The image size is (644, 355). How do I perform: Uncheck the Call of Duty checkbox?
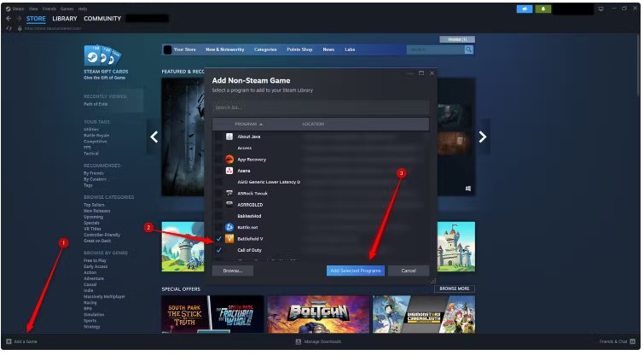219,250
